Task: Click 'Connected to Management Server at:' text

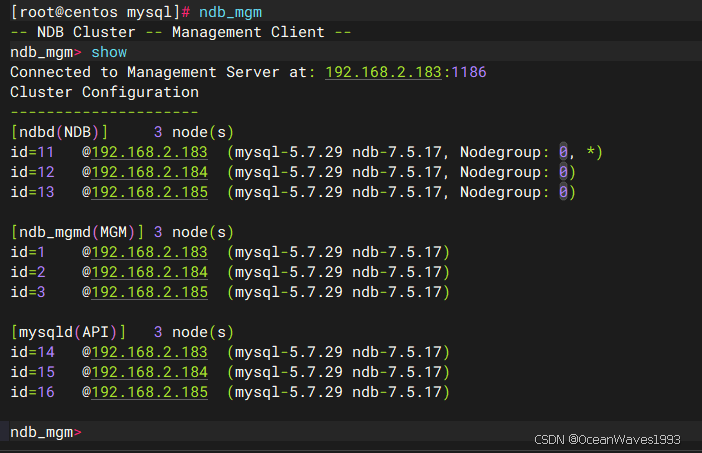Action: [163, 72]
